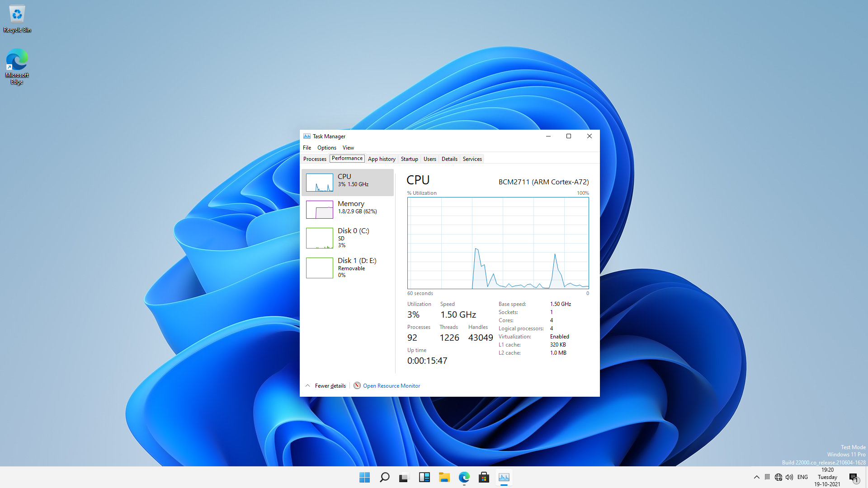Open the File menu
This screenshot has width=868, height=488.
(307, 147)
